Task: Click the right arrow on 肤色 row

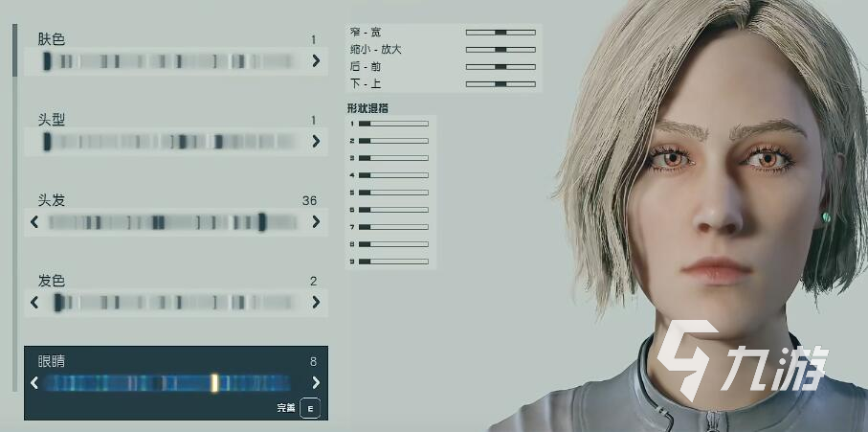Action: tap(316, 61)
